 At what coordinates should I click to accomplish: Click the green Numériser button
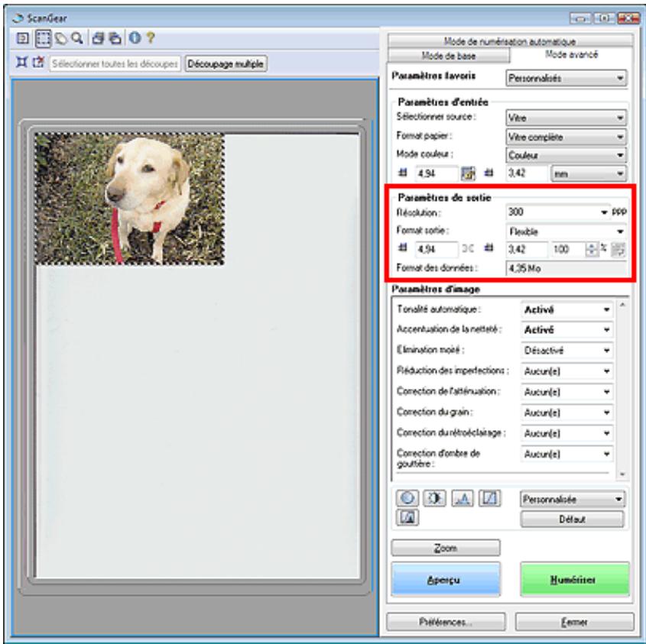(575, 579)
